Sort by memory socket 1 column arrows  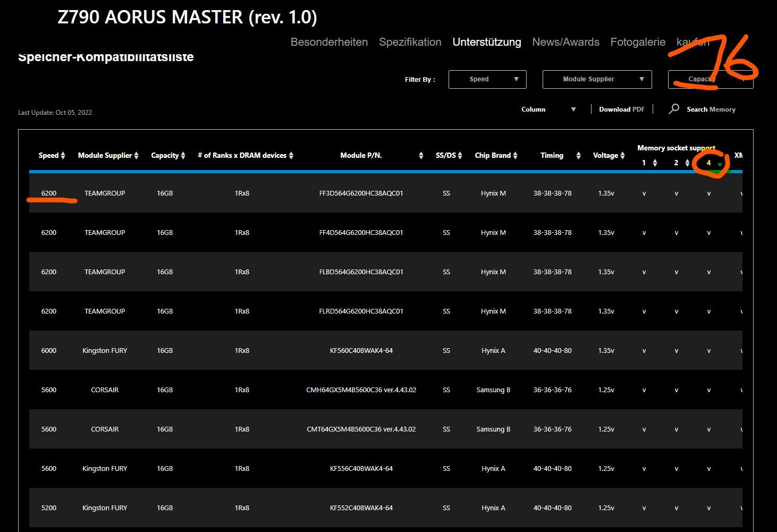point(655,163)
